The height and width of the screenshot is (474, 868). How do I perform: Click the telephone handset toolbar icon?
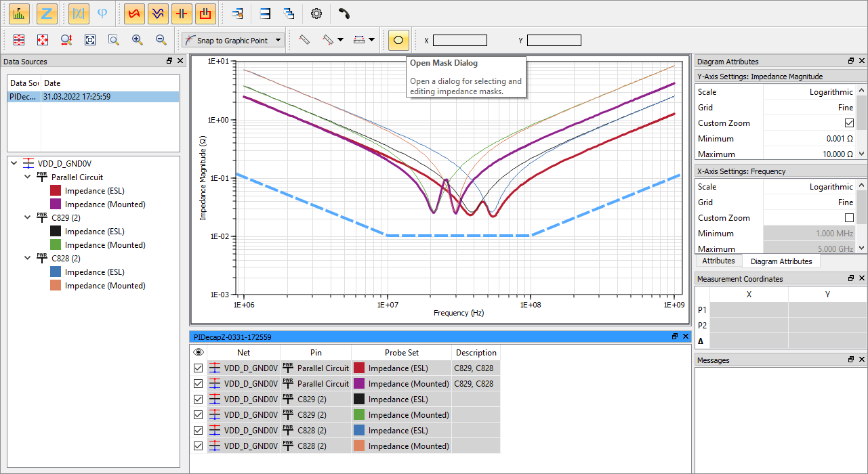[344, 13]
